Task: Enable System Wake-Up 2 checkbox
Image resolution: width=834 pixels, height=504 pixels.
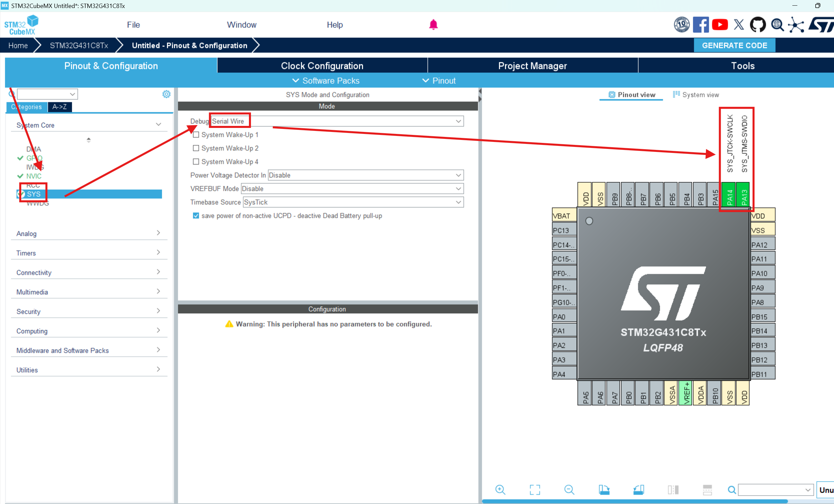Action: [x=196, y=148]
